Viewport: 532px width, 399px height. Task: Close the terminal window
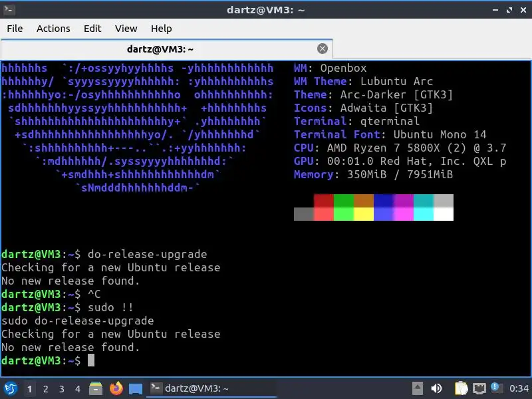coord(523,10)
